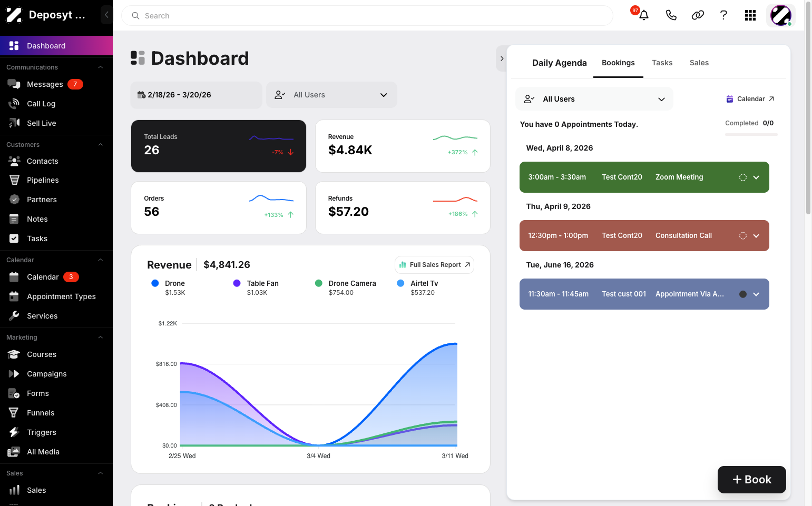Open the All Users dropdown on dashboard filters
The height and width of the screenshot is (506, 812).
(x=331, y=95)
